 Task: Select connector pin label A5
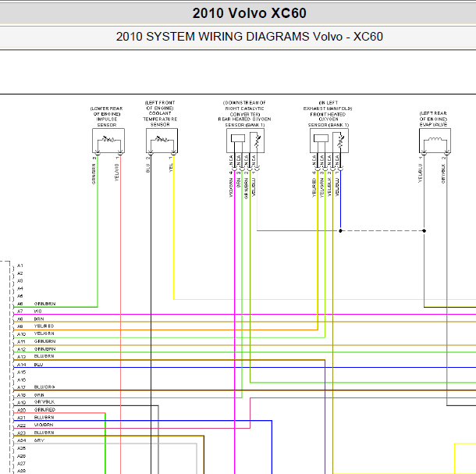point(20,296)
